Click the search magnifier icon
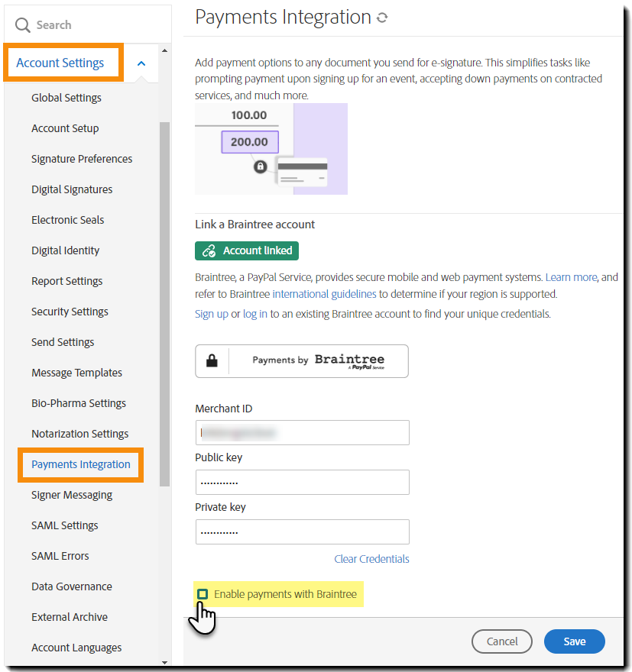The height and width of the screenshot is (672, 632). click(23, 25)
